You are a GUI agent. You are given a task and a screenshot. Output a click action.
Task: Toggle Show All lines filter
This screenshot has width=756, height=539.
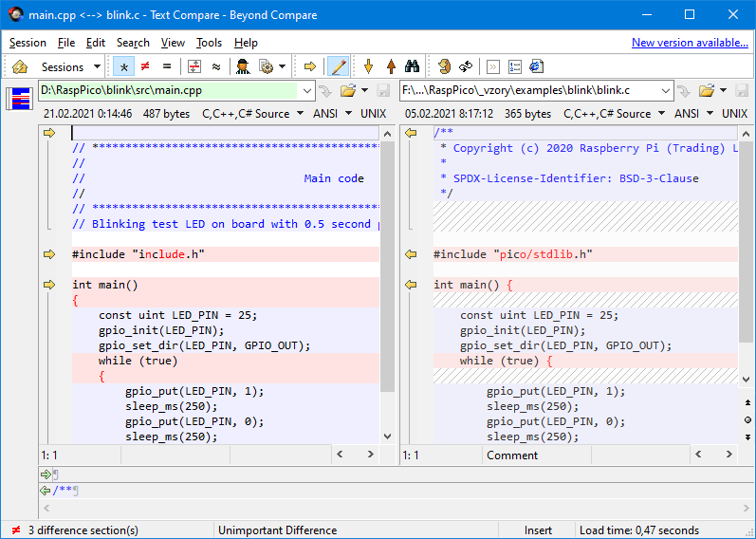[x=123, y=66]
